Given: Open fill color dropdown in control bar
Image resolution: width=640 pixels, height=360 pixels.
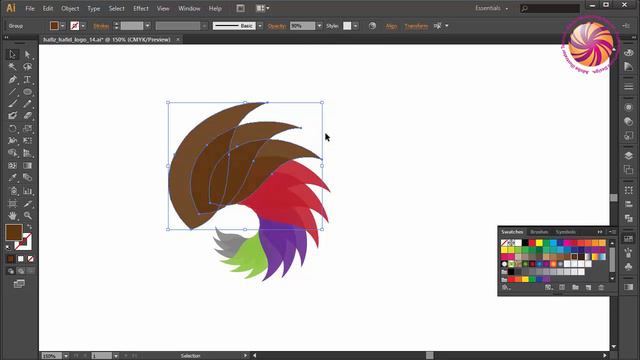Looking at the screenshot, I should pyautogui.click(x=62, y=26).
